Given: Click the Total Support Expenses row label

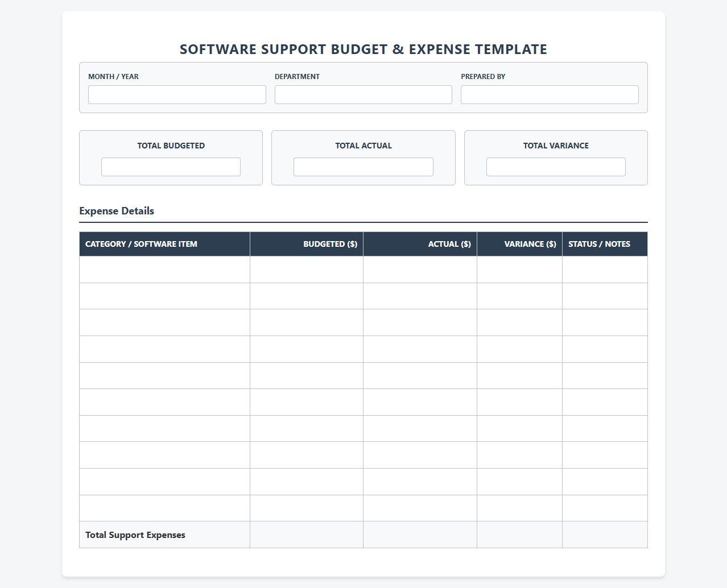Looking at the screenshot, I should [x=135, y=535].
